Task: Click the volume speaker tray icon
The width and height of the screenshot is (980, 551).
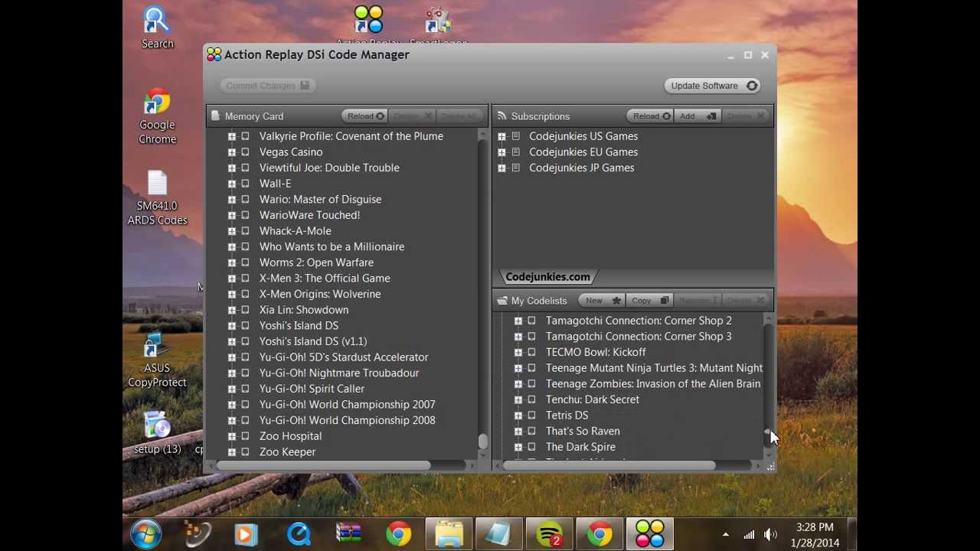Action: [x=770, y=535]
